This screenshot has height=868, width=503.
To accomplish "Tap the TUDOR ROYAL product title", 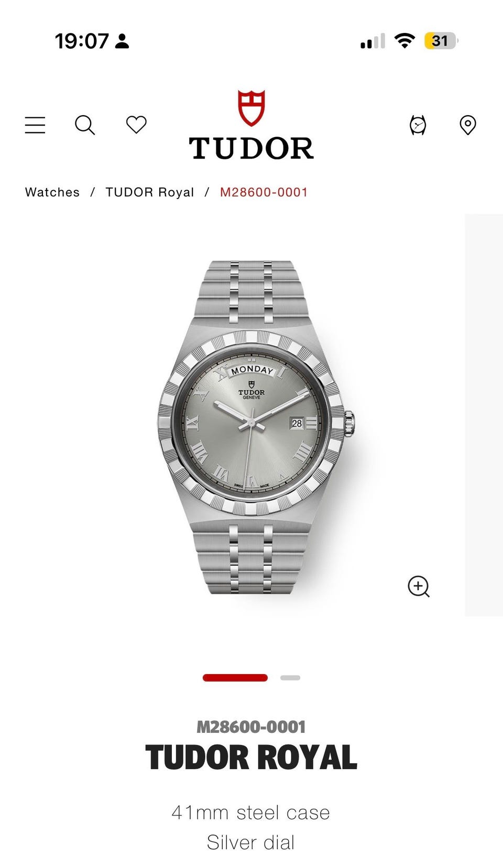I will (x=251, y=757).
